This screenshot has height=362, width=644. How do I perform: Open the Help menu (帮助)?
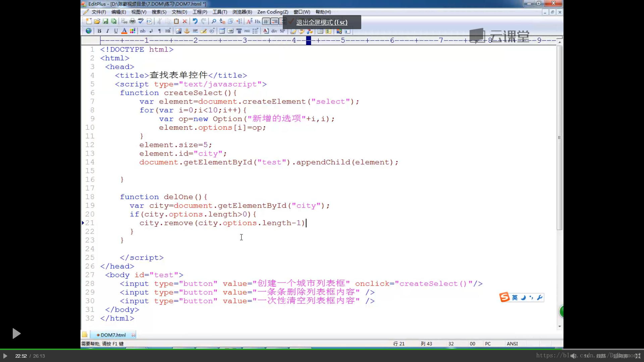323,12
